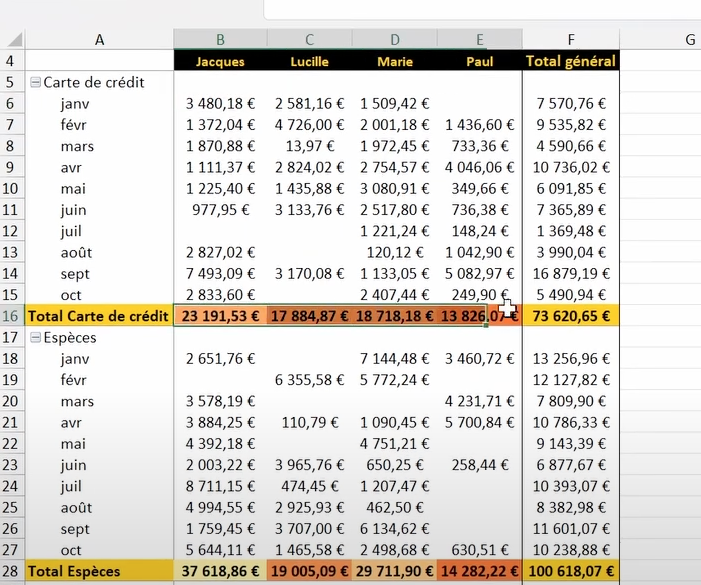Select column C header
This screenshot has height=585, width=701.
click(x=309, y=40)
